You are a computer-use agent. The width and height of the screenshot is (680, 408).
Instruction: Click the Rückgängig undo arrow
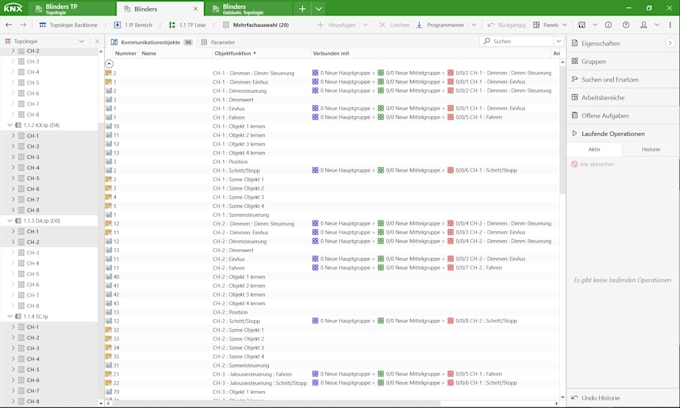pyautogui.click(x=491, y=25)
